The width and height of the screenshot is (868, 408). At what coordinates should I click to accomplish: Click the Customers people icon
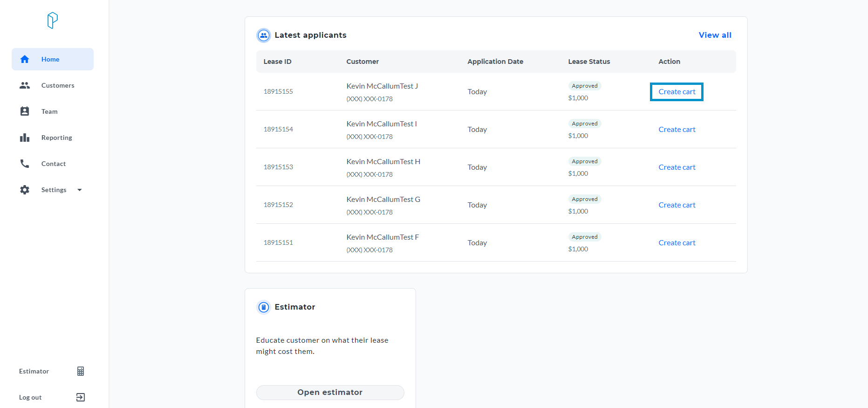click(x=25, y=85)
